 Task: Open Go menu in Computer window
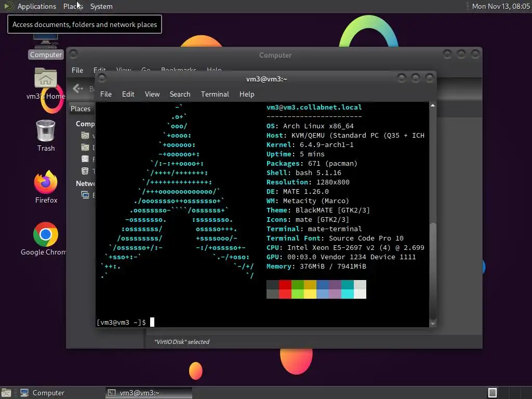pyautogui.click(x=146, y=70)
